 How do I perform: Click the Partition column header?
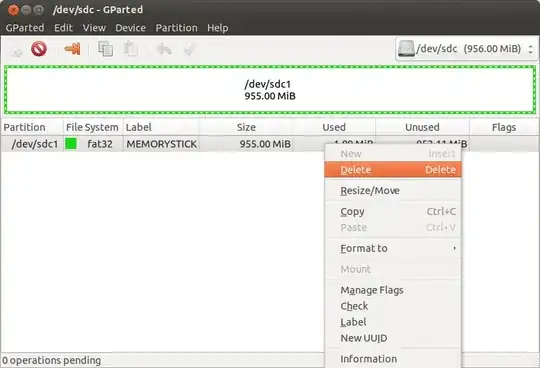pyautogui.click(x=32, y=127)
